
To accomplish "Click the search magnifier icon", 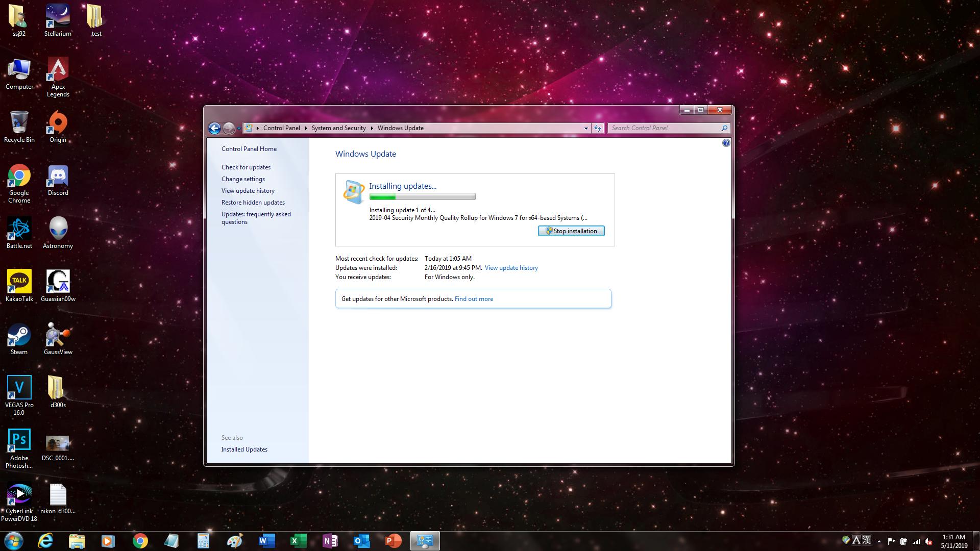I will click(x=724, y=128).
